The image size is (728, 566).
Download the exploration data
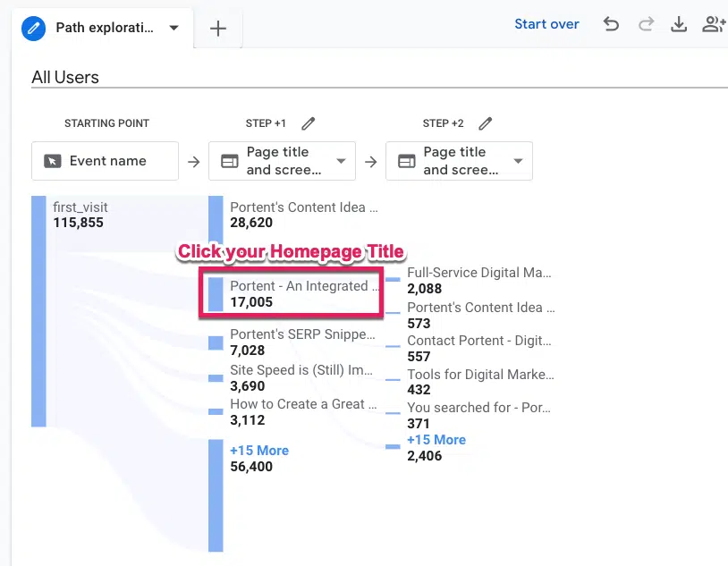pos(679,23)
